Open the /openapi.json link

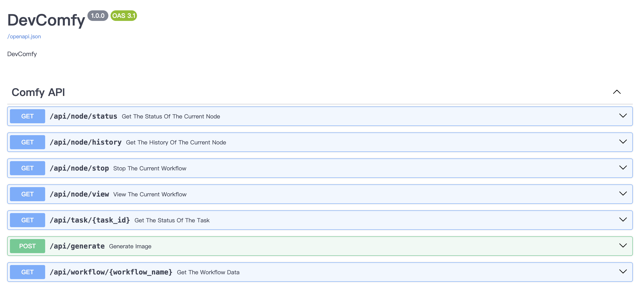(24, 37)
